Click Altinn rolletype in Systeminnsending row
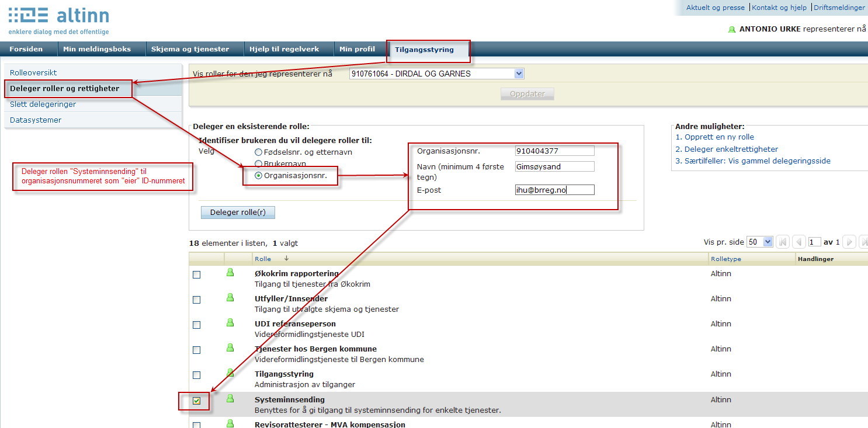This screenshot has width=868, height=428. point(721,399)
